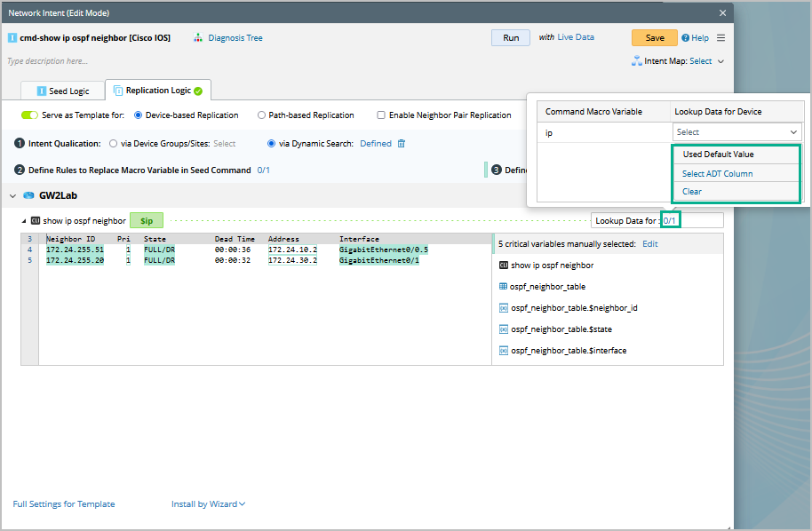Click the Save button
The image size is (812, 531).
coord(654,38)
